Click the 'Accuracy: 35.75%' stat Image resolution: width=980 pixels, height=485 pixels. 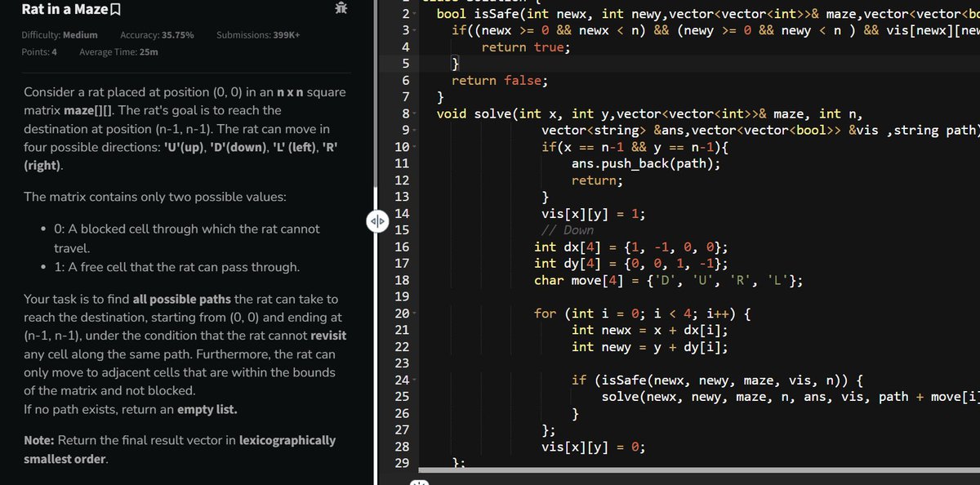click(157, 35)
